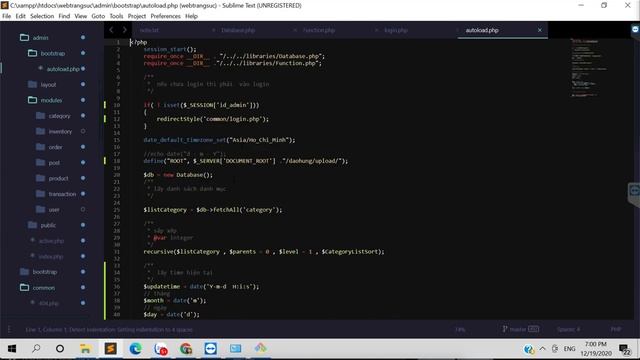Open active.php in the sidebar
Viewport: 640px width, 360px height.
(x=51, y=241)
